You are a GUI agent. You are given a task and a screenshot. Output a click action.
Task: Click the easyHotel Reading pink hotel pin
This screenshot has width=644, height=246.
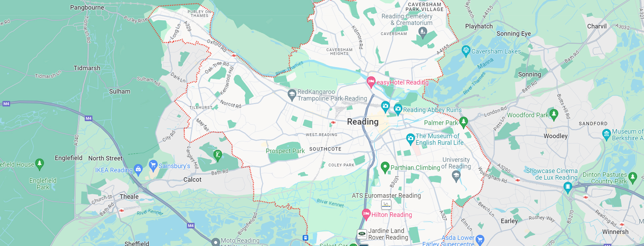coord(371,82)
